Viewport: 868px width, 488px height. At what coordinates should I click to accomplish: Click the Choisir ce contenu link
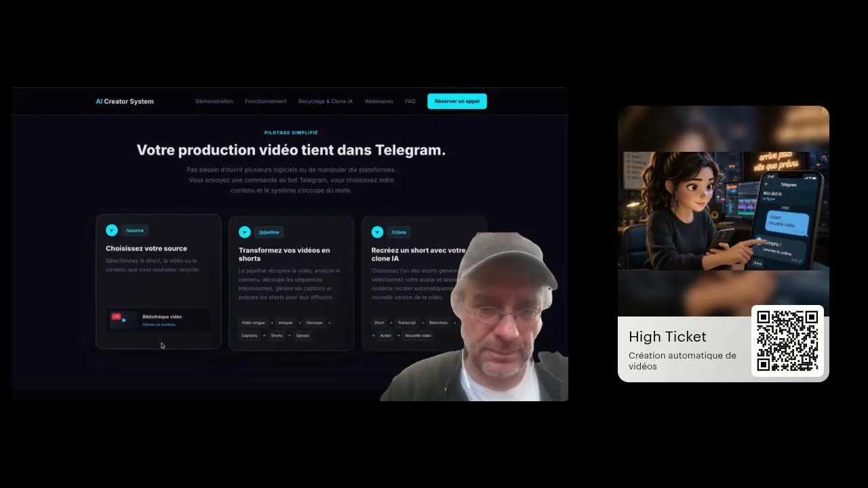(159, 325)
